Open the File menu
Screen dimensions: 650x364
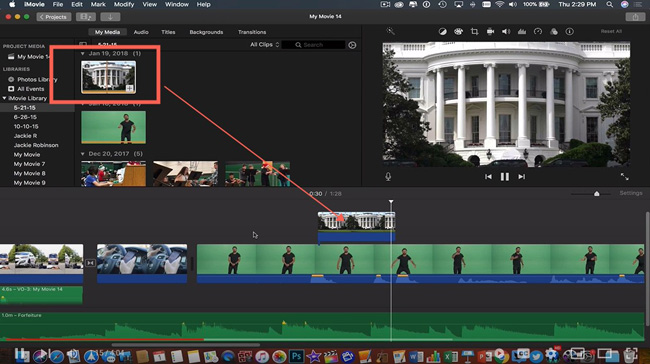pos(58,5)
